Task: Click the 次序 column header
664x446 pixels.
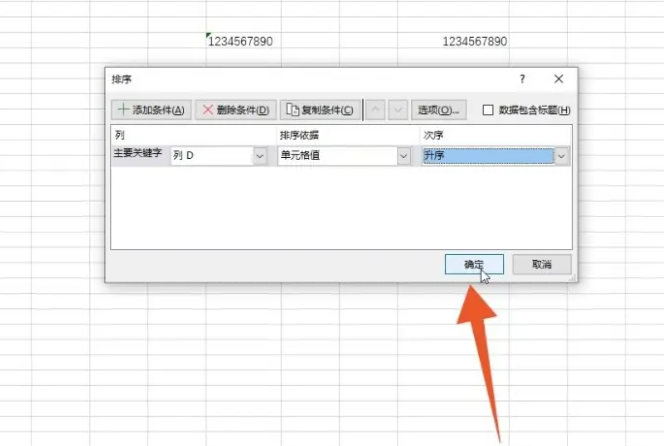Action: [433, 135]
